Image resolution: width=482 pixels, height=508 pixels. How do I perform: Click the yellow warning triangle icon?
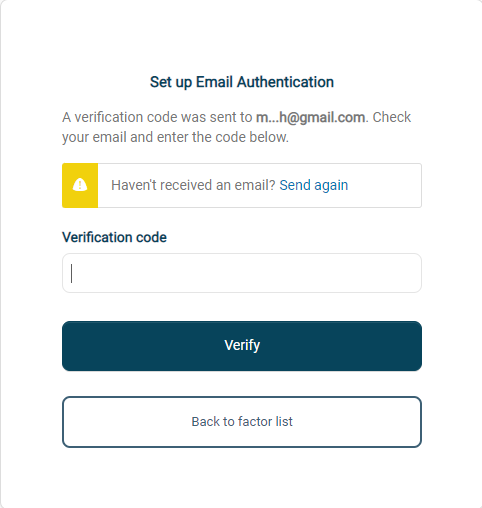80,185
